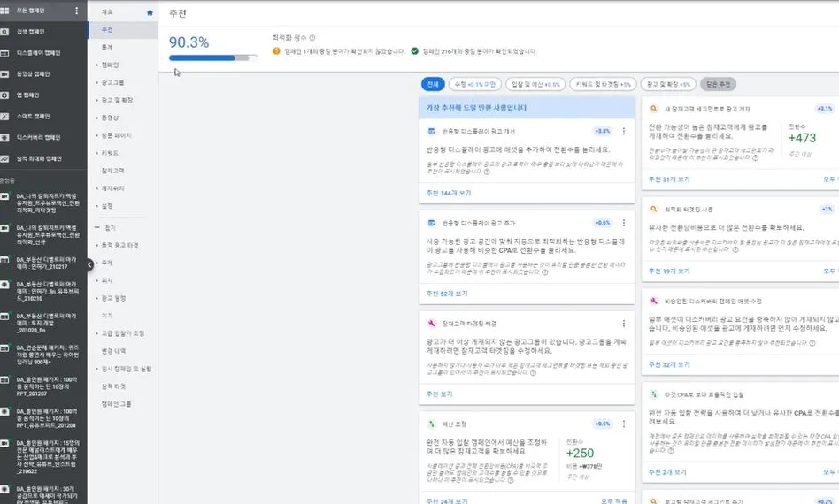Open the 추천 144개 보기 link
The height and width of the screenshot is (504, 839).
449,193
